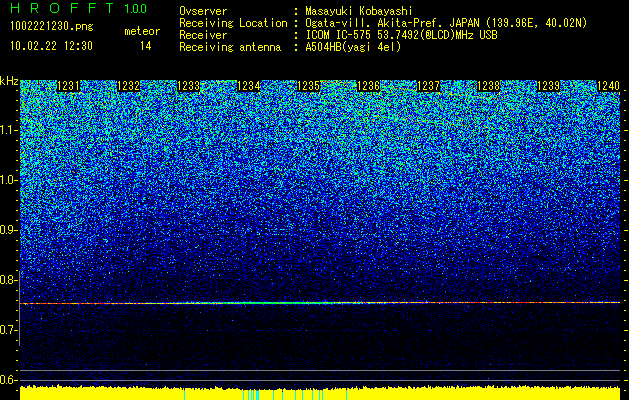Click the Ovserver label
The image size is (629, 400).
(x=203, y=11)
